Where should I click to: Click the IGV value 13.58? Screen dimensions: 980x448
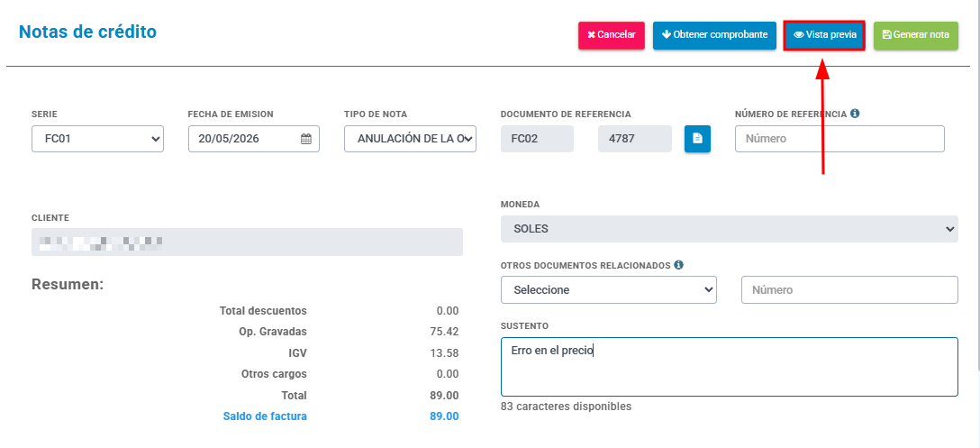pos(444,352)
